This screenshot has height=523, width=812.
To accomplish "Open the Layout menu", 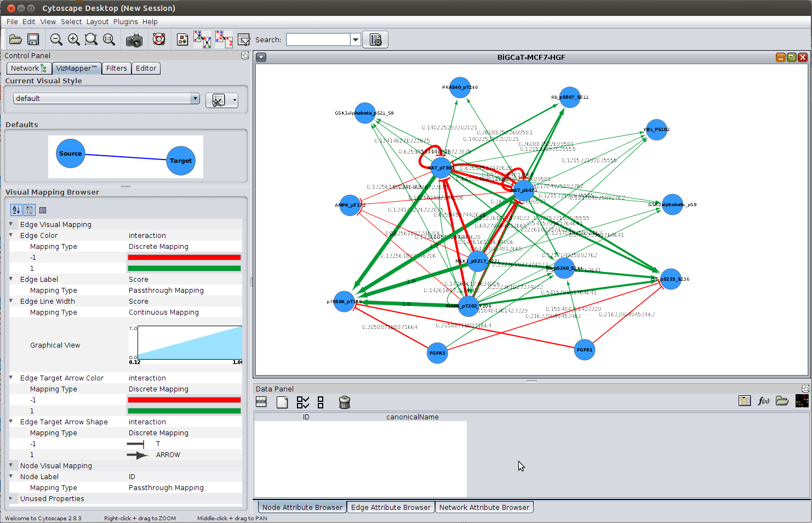I will pos(98,22).
